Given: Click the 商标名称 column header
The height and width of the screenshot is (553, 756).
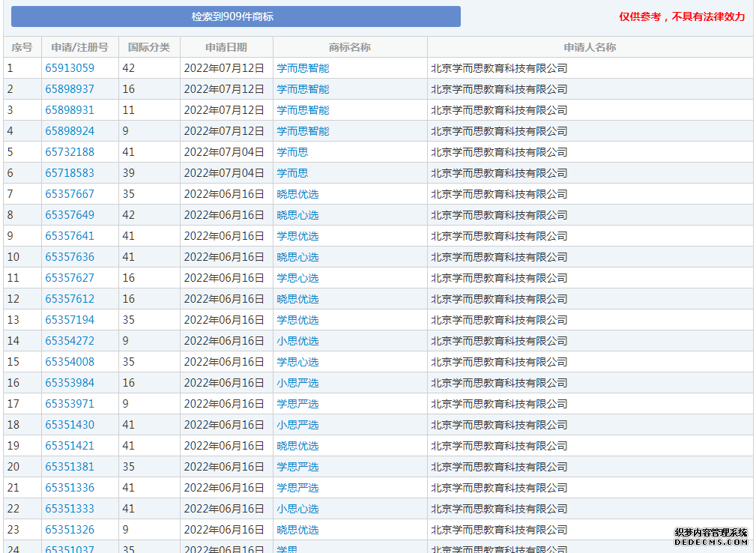Looking at the screenshot, I should pyautogui.click(x=350, y=47).
